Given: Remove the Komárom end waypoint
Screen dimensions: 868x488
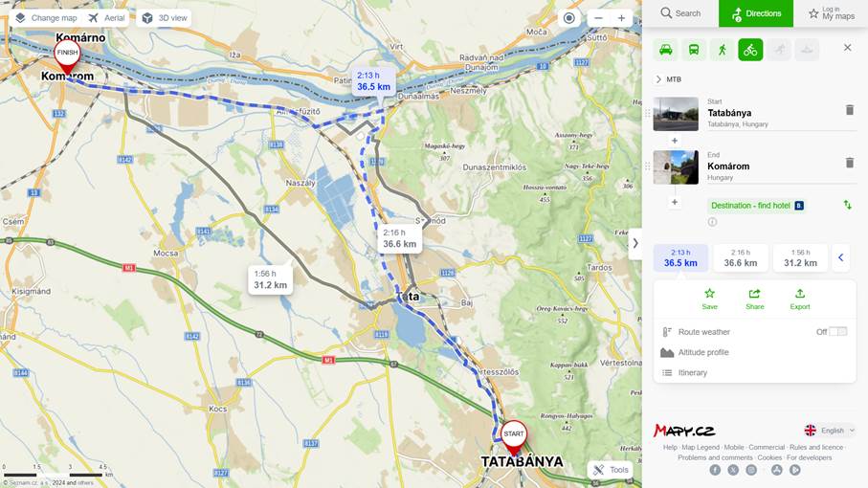Looking at the screenshot, I should [x=849, y=163].
